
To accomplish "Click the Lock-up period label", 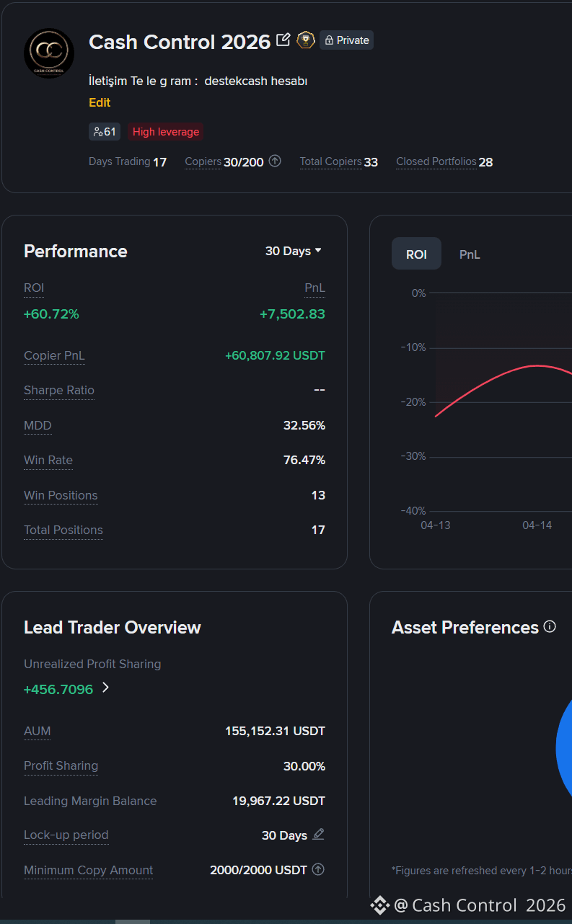I will 66,835.
